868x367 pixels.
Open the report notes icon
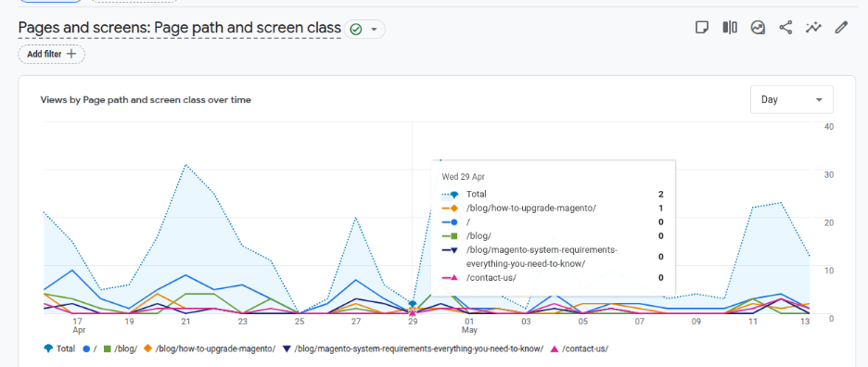point(702,27)
